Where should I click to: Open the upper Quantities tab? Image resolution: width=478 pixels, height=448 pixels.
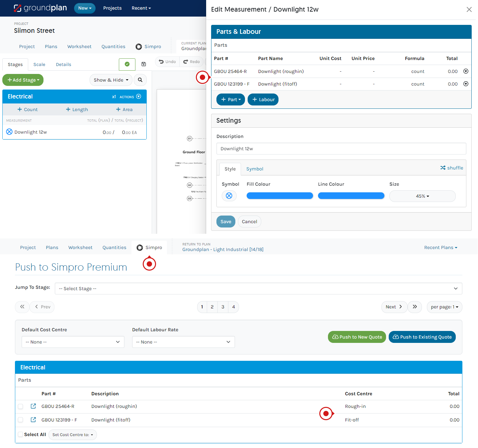click(114, 46)
